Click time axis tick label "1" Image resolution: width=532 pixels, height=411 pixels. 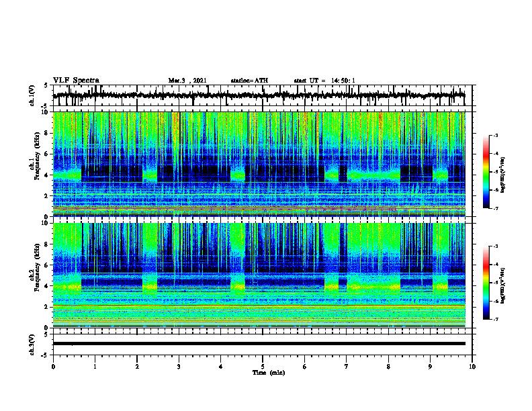coord(95,367)
